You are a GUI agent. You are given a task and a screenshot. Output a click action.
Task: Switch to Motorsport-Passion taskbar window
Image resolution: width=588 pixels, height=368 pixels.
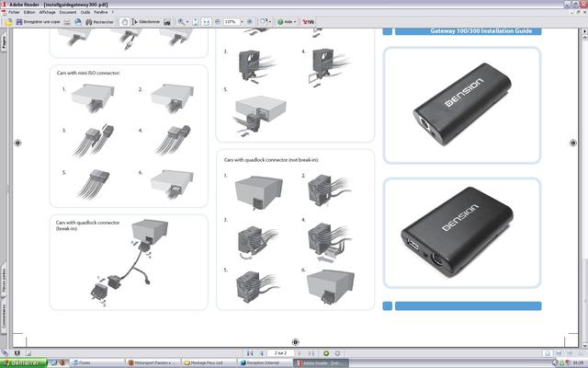tap(153, 363)
